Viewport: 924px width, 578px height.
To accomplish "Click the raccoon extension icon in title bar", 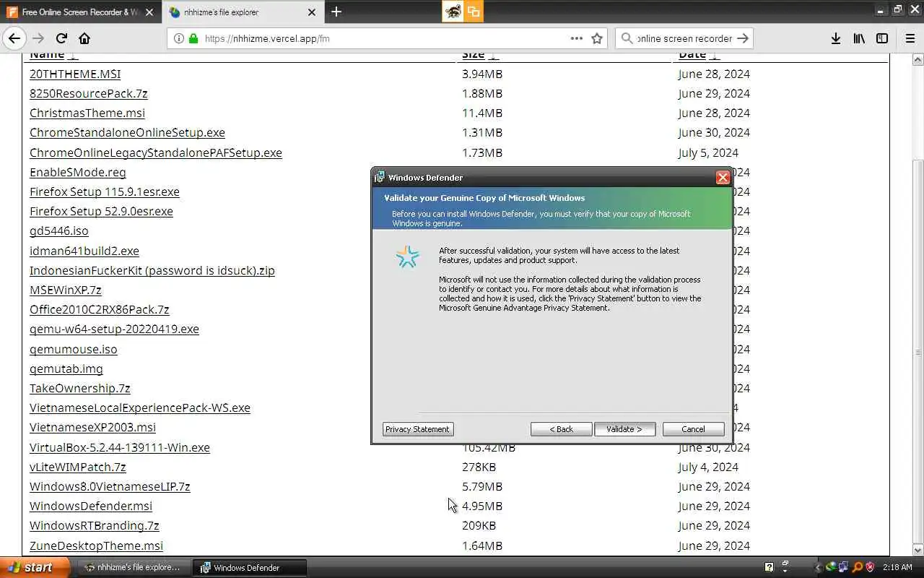I will [453, 11].
